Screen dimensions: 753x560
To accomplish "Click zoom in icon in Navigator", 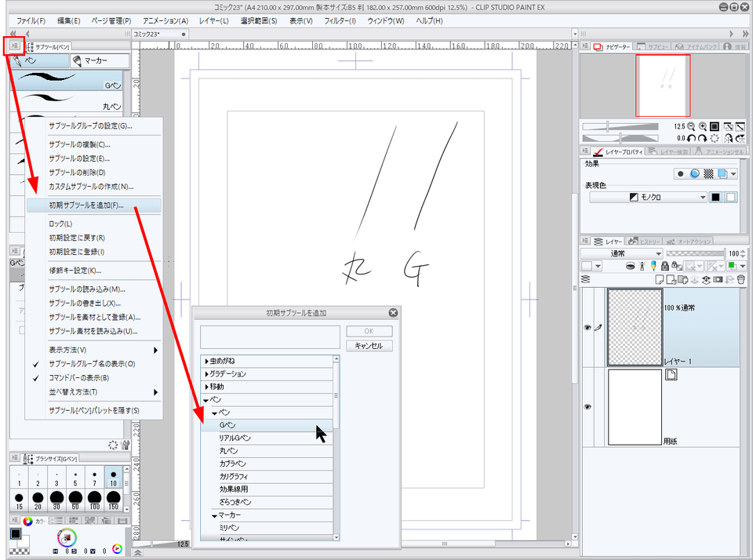I will (703, 126).
